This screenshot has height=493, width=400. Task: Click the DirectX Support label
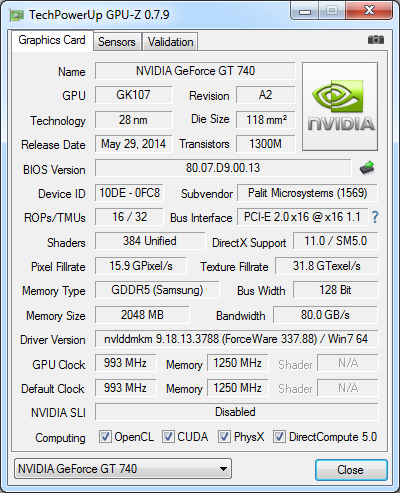tap(249, 243)
